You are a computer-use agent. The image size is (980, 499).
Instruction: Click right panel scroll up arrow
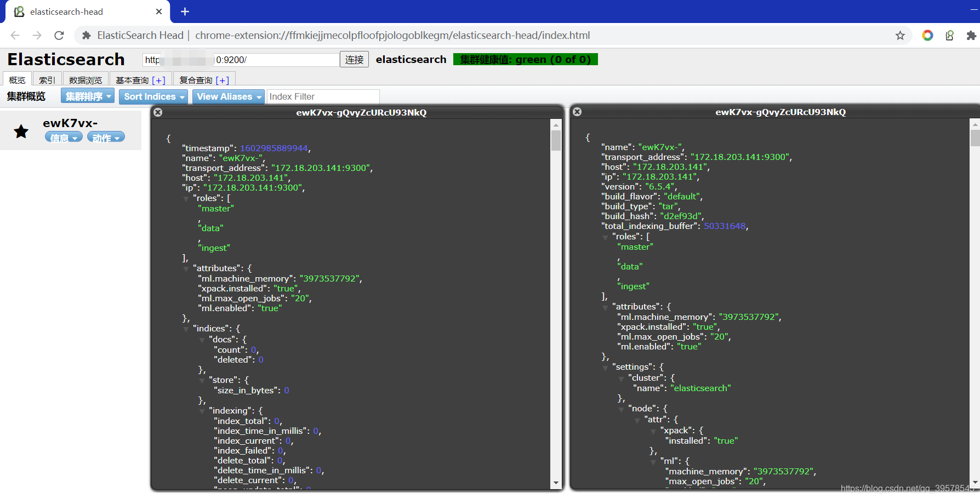[975, 124]
